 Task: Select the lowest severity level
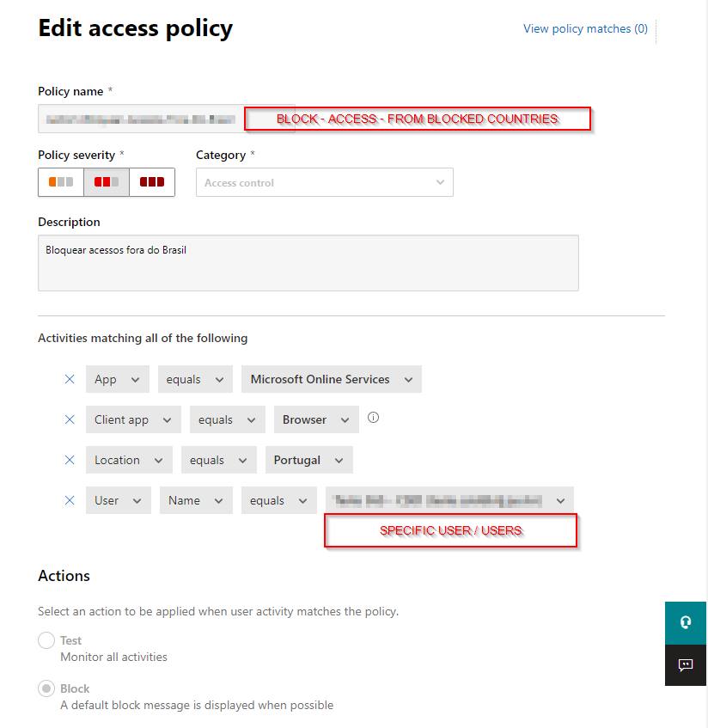(60, 181)
